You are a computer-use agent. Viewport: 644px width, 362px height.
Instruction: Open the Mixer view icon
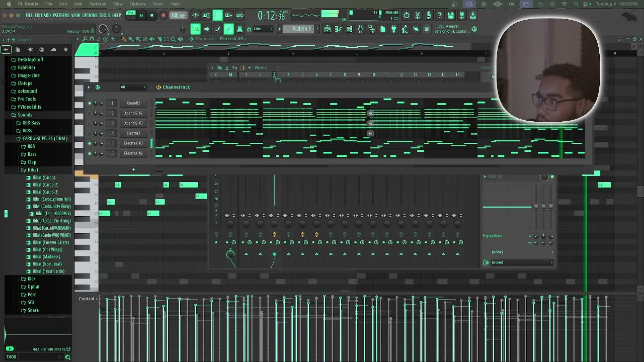pos(361,29)
